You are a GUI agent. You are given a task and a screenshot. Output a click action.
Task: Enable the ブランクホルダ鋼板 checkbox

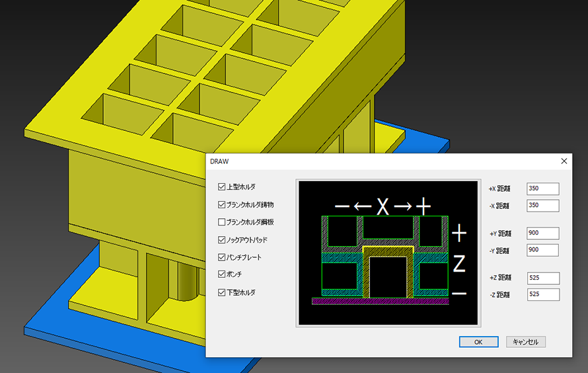click(x=222, y=222)
